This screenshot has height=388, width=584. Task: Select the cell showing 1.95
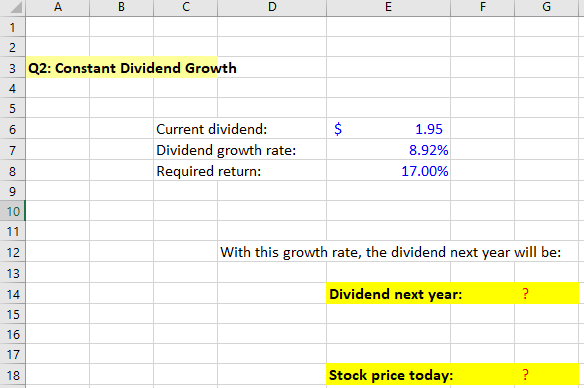point(388,129)
